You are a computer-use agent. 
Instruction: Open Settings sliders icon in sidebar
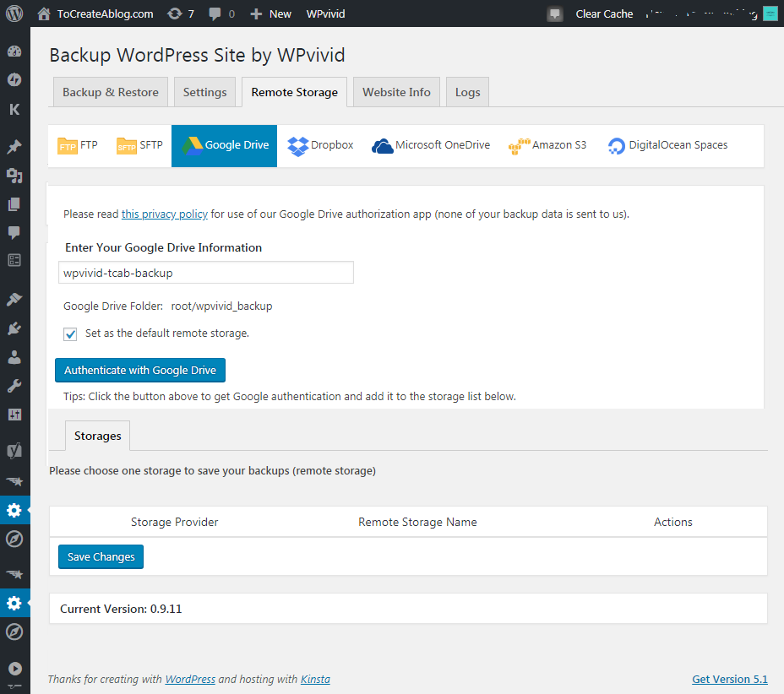(x=14, y=415)
